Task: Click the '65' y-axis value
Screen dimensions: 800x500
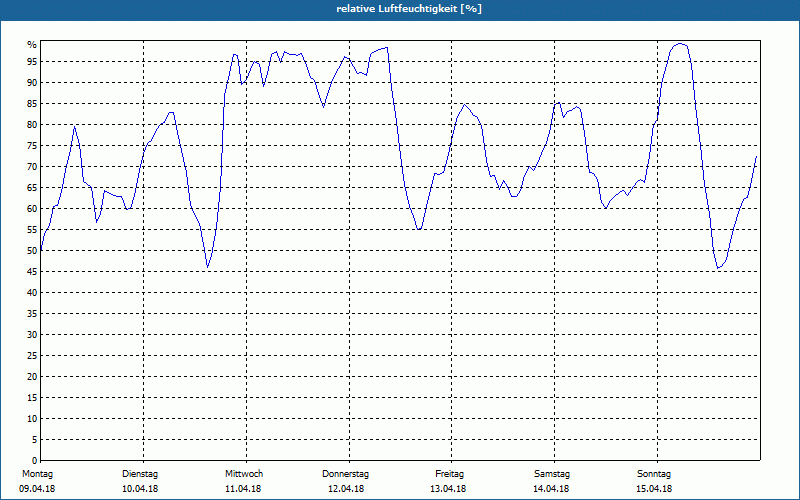Action: pyautogui.click(x=32, y=188)
